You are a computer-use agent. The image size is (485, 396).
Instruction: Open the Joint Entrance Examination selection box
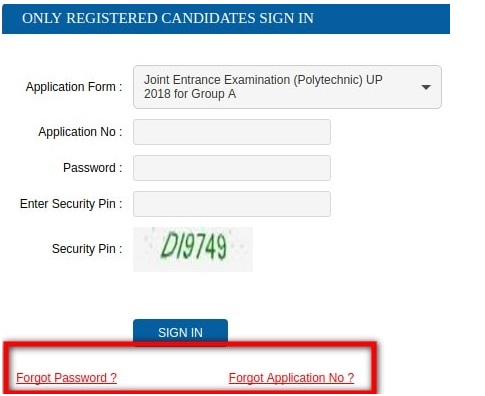coord(287,87)
